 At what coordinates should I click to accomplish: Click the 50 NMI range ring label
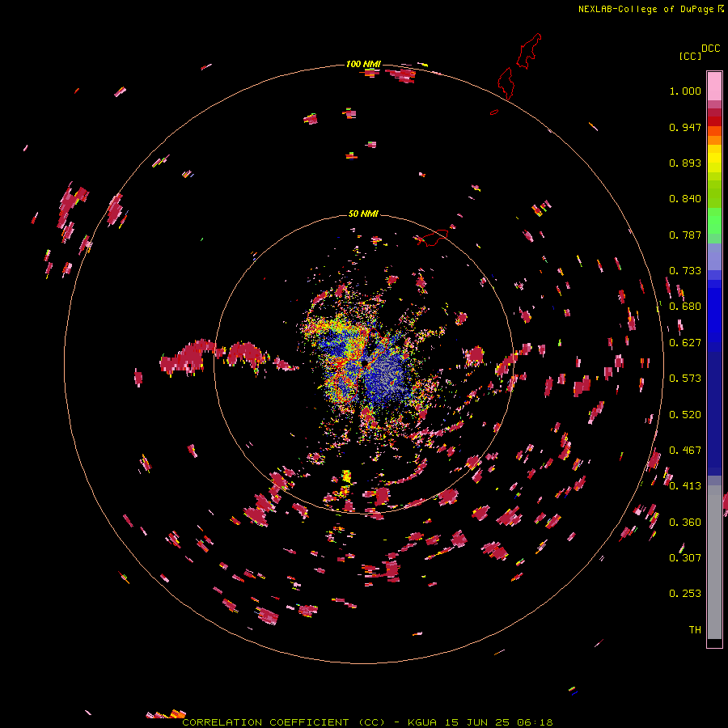(363, 214)
